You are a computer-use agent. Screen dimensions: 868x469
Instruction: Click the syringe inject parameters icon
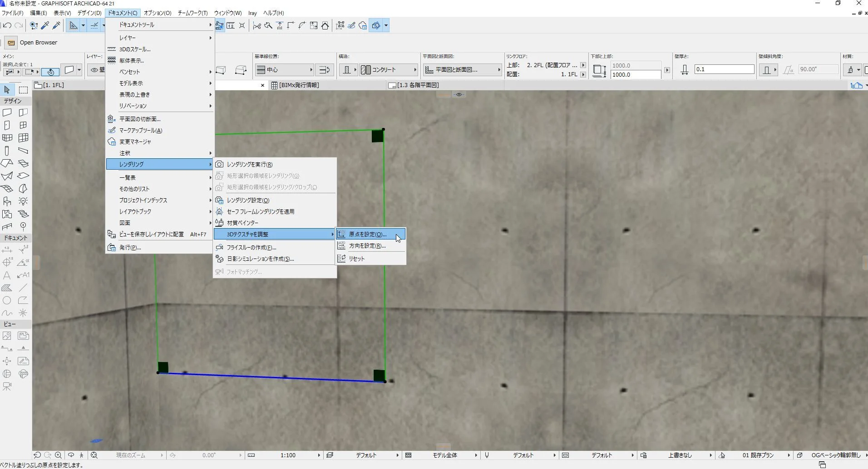tap(56, 26)
